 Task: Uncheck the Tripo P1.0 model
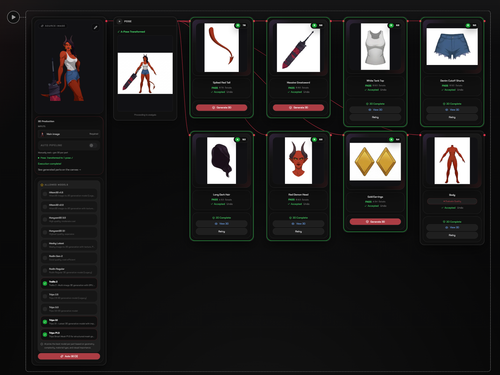coord(45,334)
